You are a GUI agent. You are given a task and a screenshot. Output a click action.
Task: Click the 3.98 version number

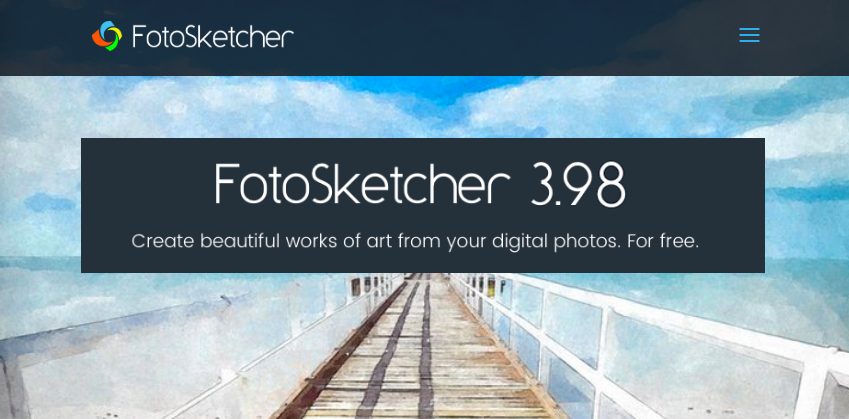(578, 184)
